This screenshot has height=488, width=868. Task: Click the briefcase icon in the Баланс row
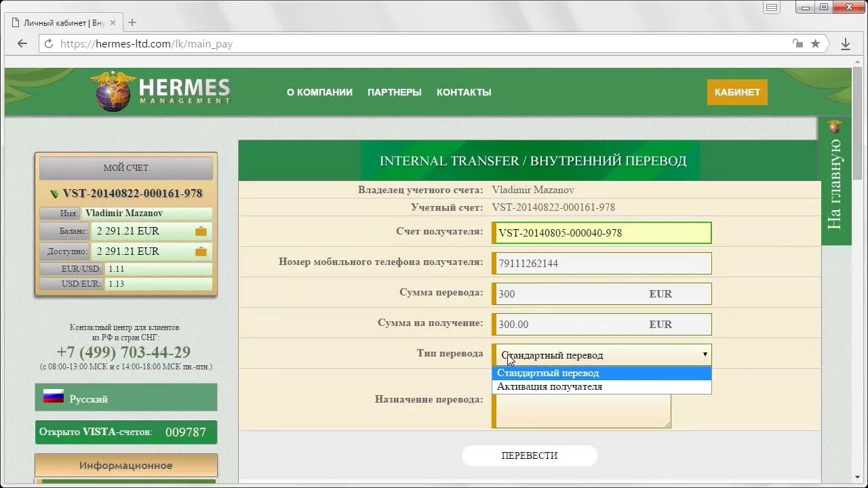click(x=201, y=231)
